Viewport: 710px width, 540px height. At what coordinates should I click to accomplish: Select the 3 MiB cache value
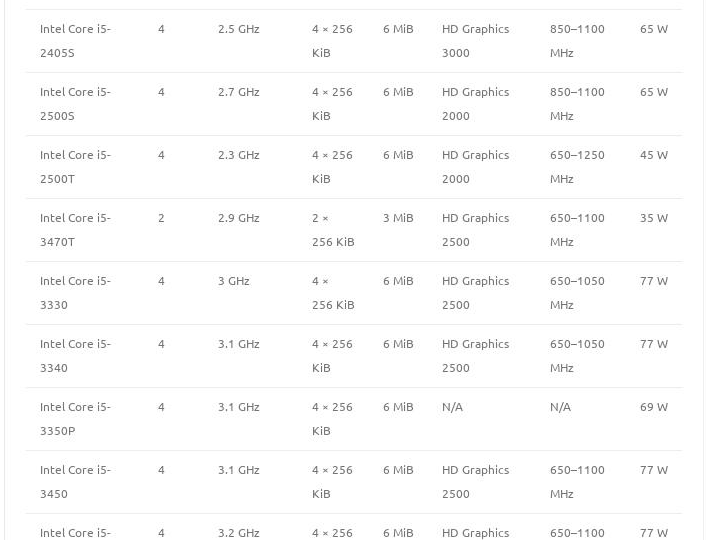point(397,218)
